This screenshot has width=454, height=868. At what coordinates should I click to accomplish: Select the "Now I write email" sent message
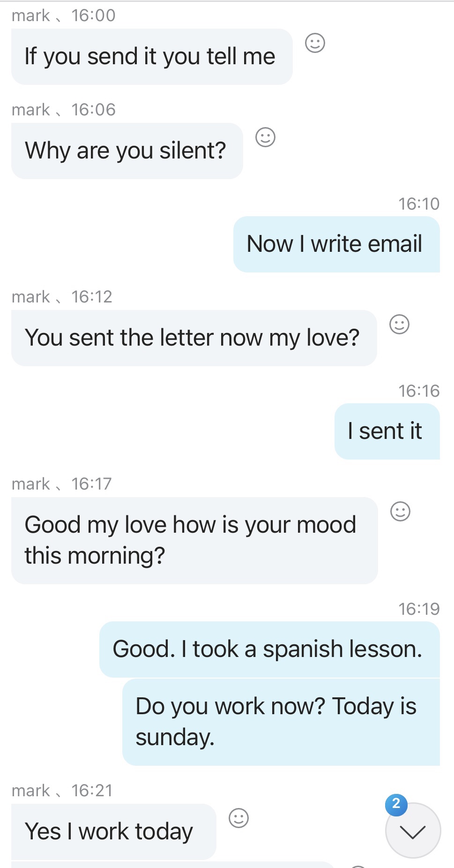(335, 244)
